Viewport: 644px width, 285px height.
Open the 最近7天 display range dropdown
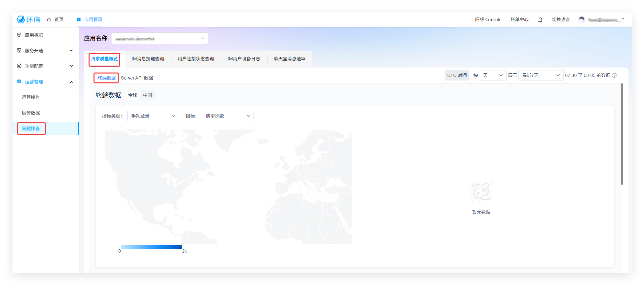(540, 75)
